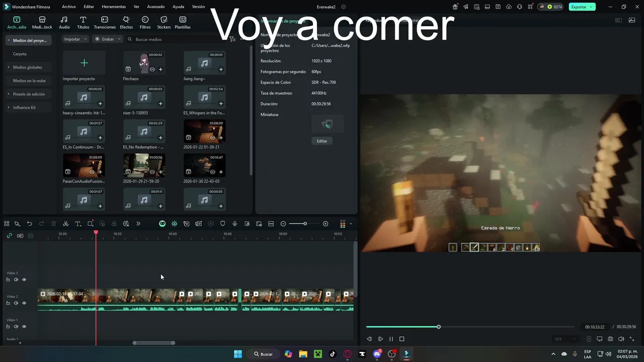Mute the Video 1 track speaker
The image size is (644, 362).
[16, 327]
